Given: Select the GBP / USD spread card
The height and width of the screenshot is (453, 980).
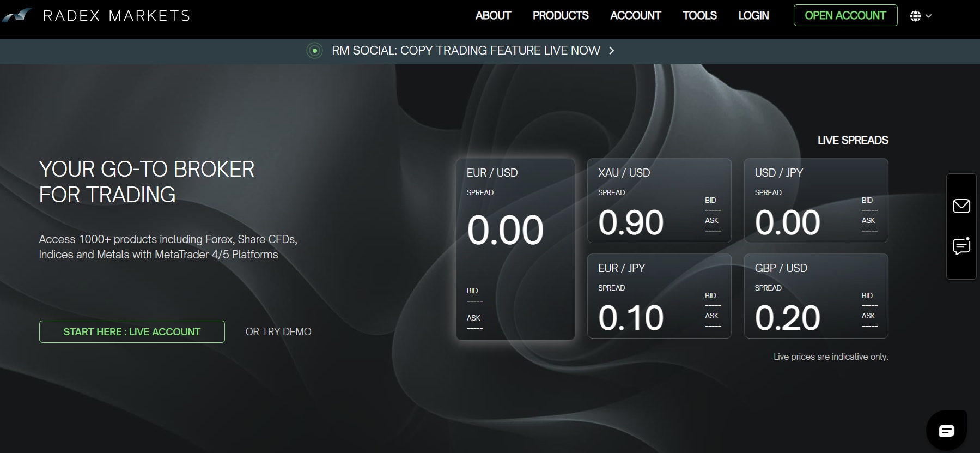Looking at the screenshot, I should click(815, 296).
